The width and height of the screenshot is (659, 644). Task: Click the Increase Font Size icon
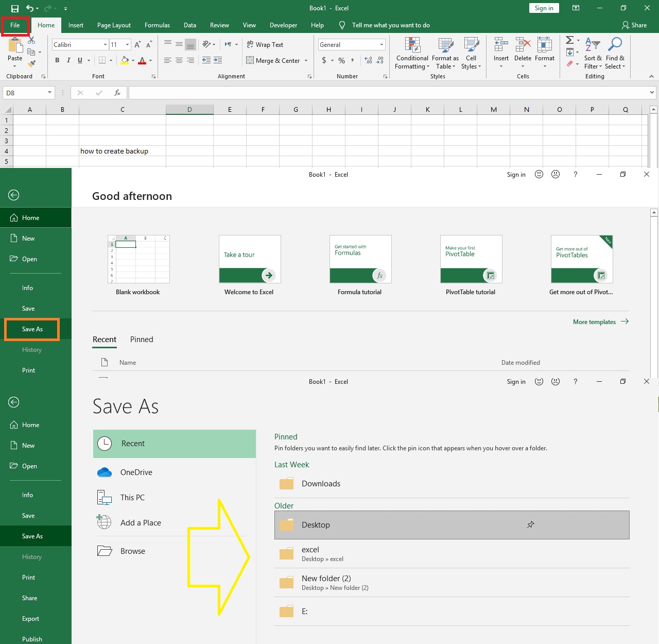(x=137, y=45)
